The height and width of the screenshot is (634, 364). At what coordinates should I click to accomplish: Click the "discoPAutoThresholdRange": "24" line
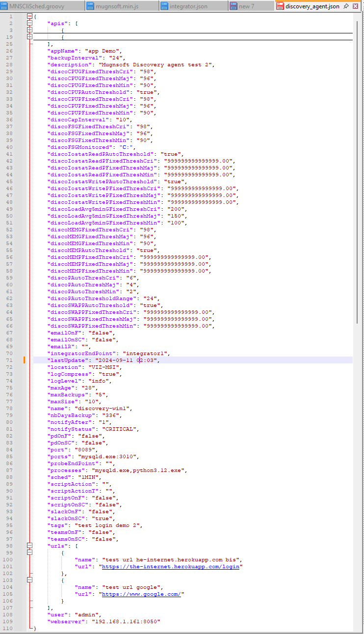(x=104, y=298)
